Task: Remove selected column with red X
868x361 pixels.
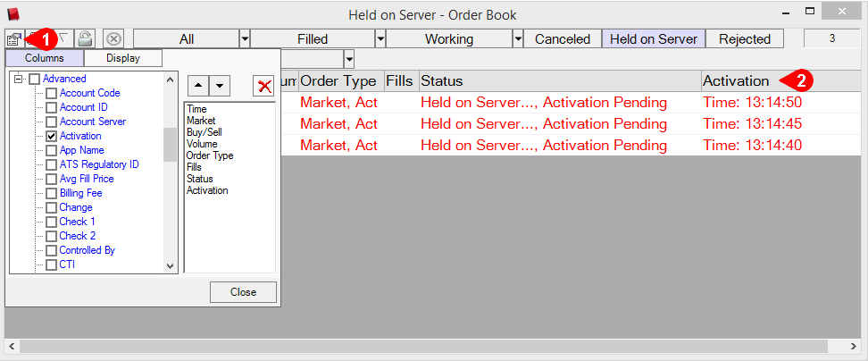Action: tap(263, 86)
